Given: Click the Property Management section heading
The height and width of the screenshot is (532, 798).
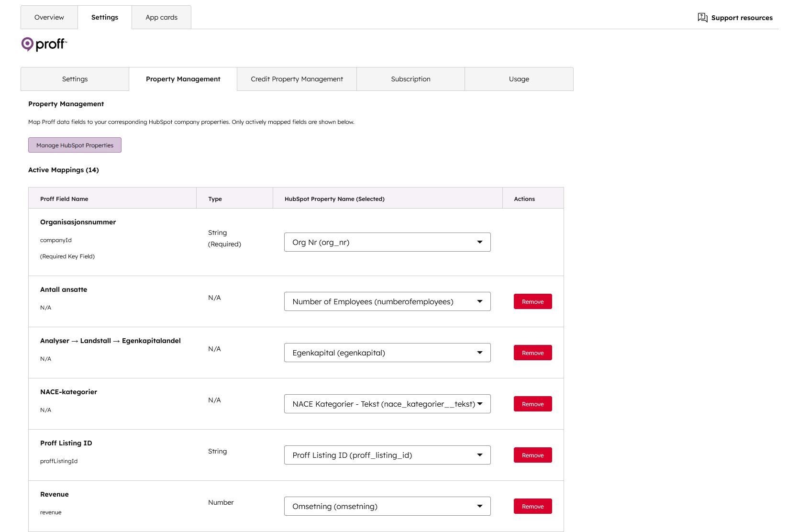Looking at the screenshot, I should 66,104.
